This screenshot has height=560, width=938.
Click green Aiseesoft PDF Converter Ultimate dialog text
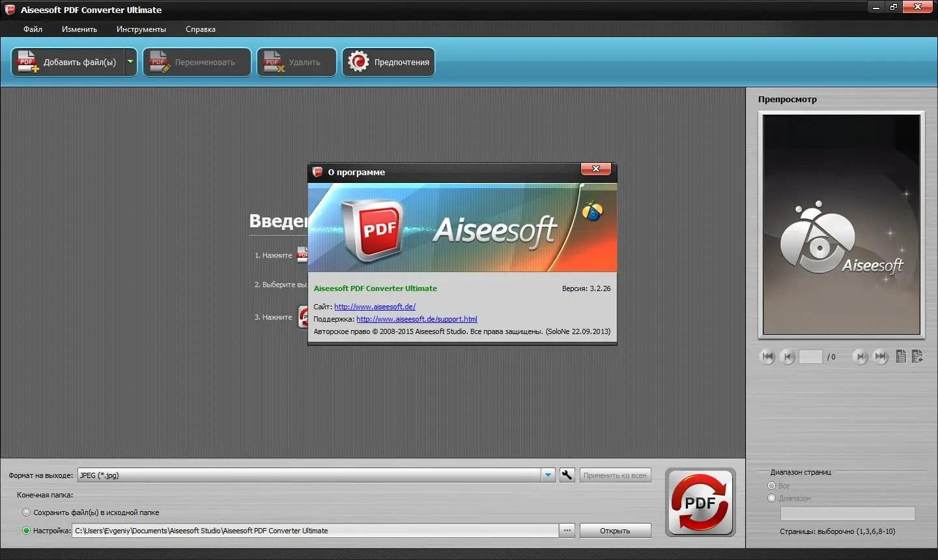(375, 288)
